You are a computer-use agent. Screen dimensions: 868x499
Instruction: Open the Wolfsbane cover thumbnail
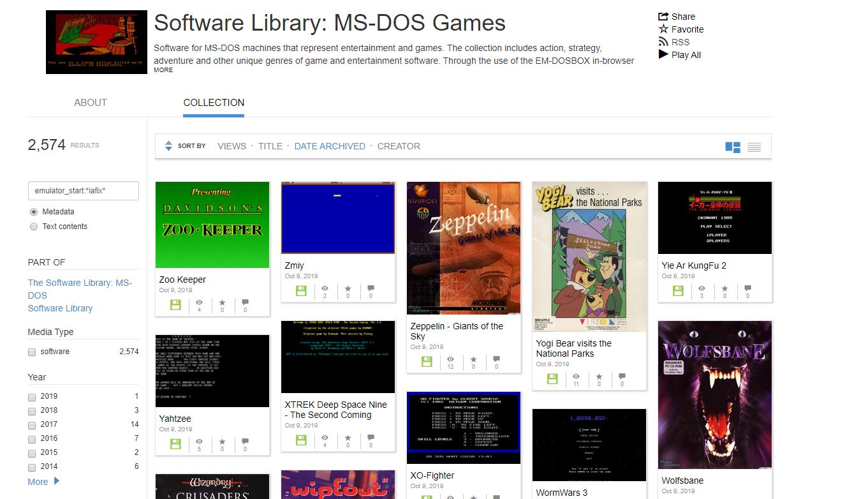(x=715, y=395)
